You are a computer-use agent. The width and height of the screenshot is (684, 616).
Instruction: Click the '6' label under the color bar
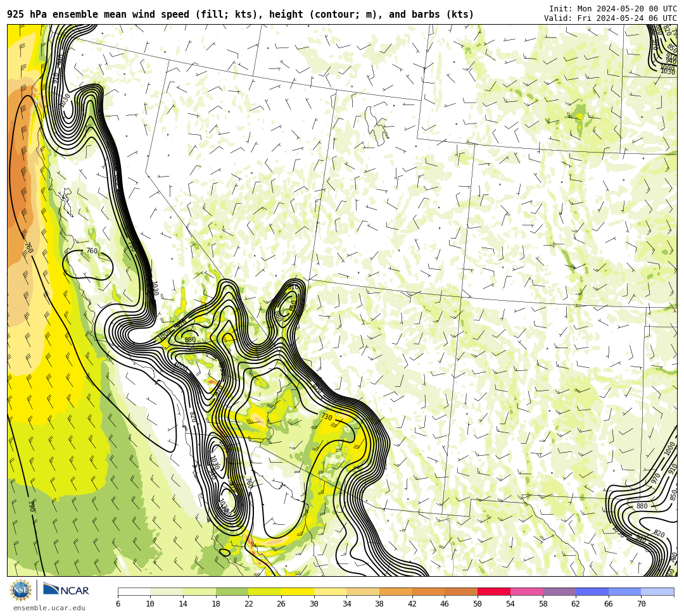[x=118, y=604]
